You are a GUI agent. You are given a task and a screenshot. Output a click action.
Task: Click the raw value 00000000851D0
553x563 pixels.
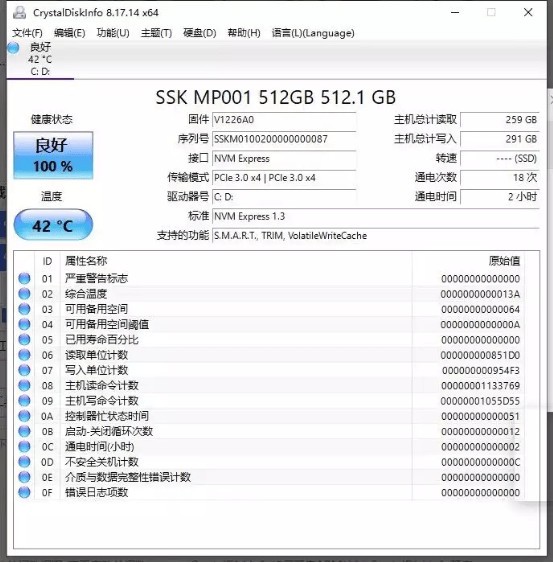[480, 355]
